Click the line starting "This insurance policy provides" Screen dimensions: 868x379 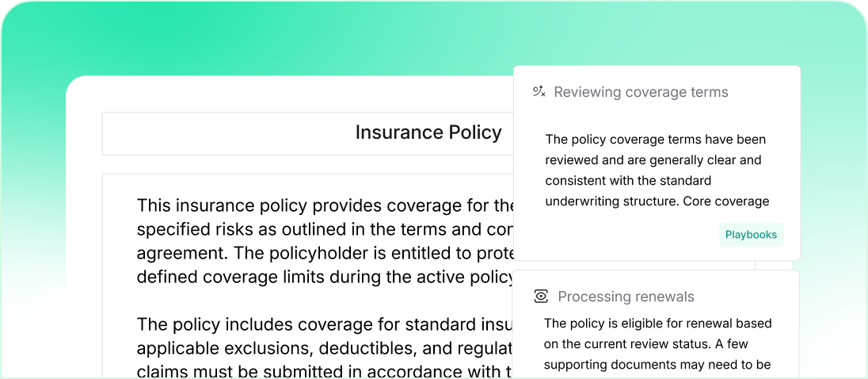325,206
